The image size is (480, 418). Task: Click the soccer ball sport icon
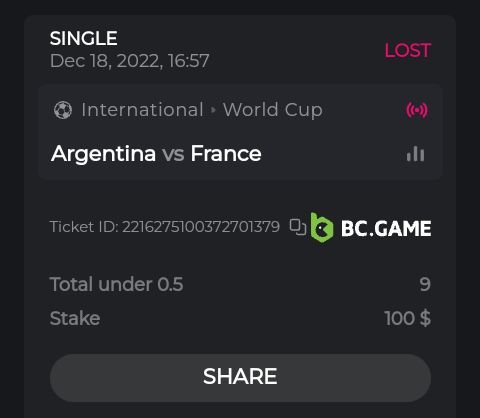click(x=63, y=110)
